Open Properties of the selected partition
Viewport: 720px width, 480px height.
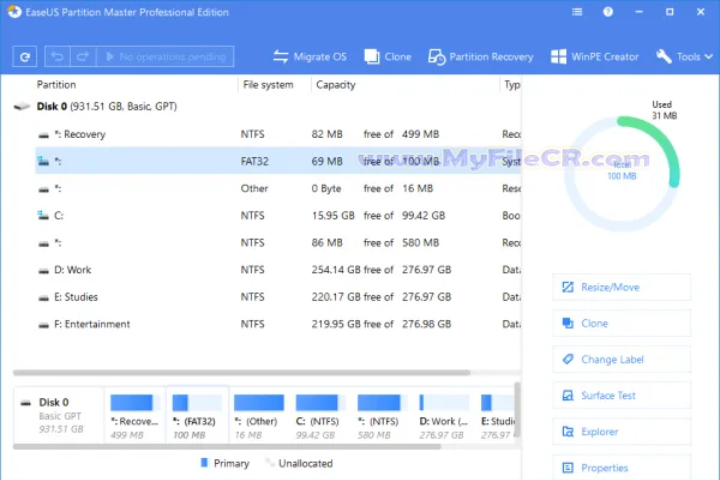click(x=621, y=468)
